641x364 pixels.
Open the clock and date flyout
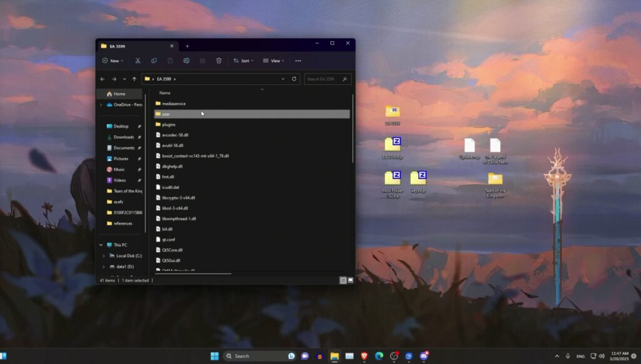point(620,356)
